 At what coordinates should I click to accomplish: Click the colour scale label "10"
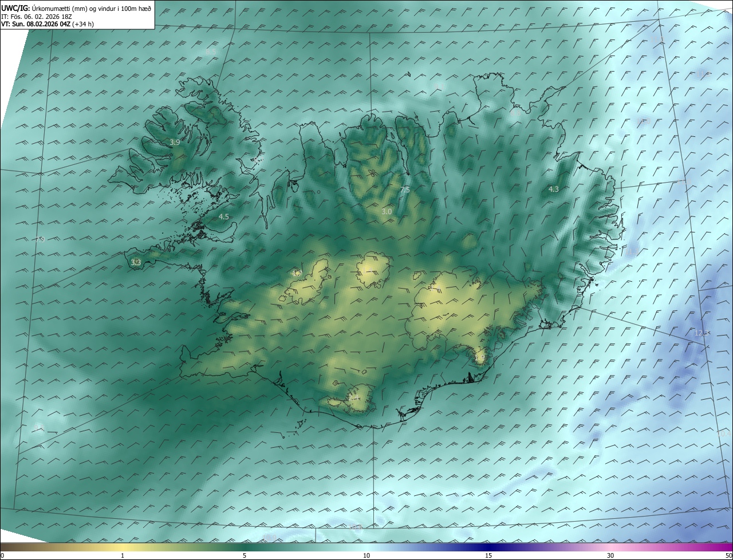(366, 555)
